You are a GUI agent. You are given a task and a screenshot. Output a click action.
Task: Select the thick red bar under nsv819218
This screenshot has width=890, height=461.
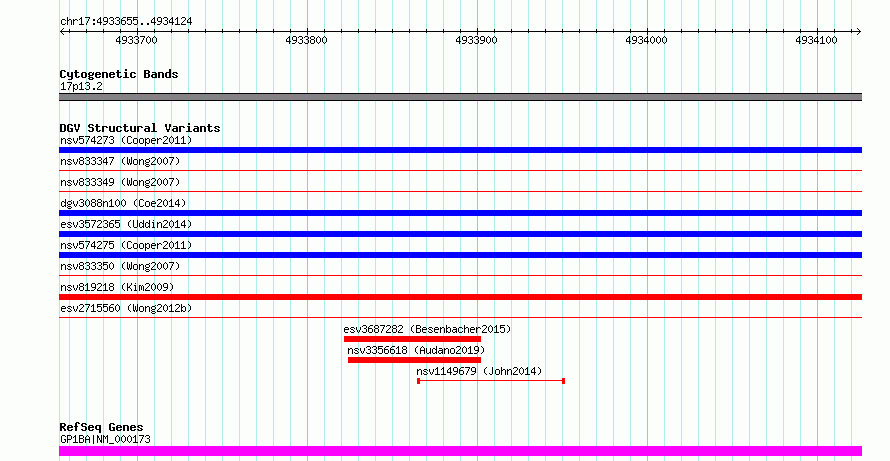(x=460, y=297)
